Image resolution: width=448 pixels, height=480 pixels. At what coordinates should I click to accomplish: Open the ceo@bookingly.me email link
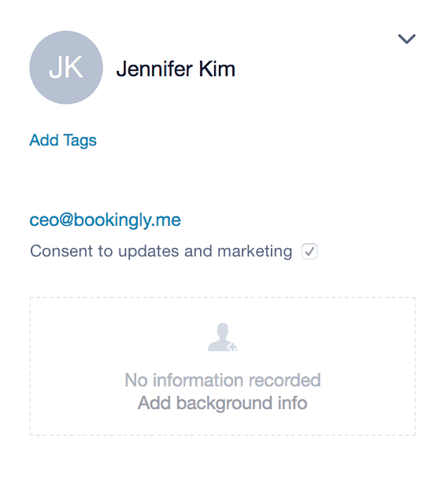point(105,220)
